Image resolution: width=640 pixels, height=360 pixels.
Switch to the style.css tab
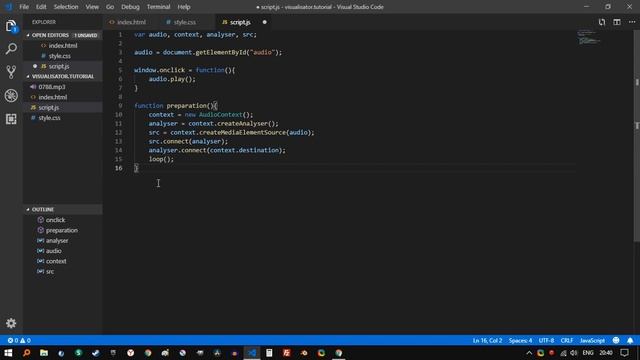tap(184, 22)
